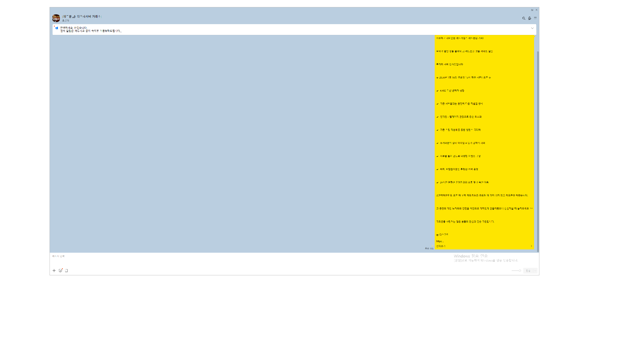The width and height of the screenshot is (644, 350).
Task: Click the https link in message
Action: point(440,241)
